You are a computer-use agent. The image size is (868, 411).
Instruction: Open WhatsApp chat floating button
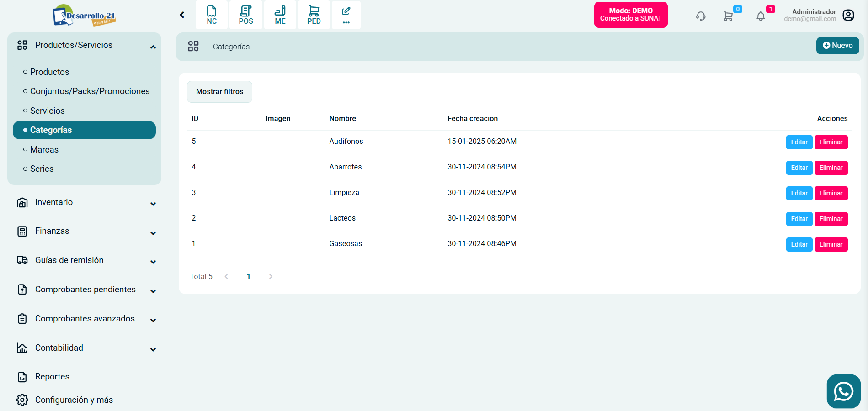[843, 391]
